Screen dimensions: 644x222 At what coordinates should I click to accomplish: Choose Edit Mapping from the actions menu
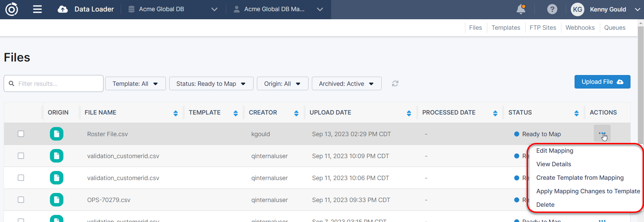coord(554,151)
